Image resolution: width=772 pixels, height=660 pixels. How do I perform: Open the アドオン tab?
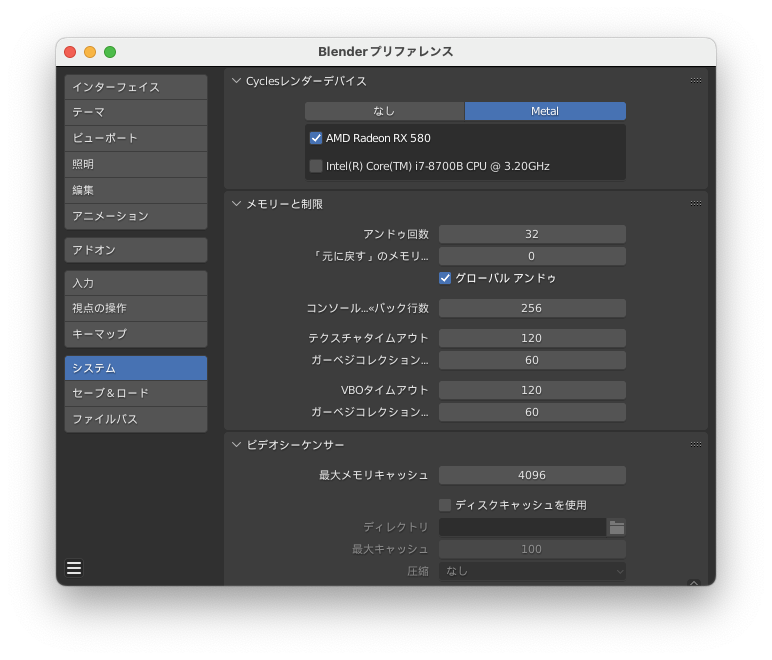coord(136,250)
